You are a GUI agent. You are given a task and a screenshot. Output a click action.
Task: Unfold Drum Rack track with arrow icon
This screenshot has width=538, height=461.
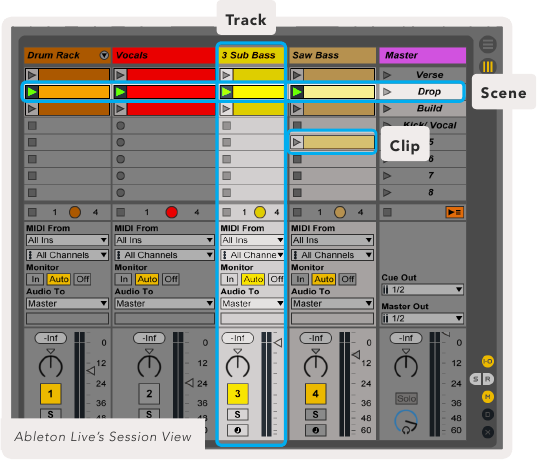click(104, 55)
